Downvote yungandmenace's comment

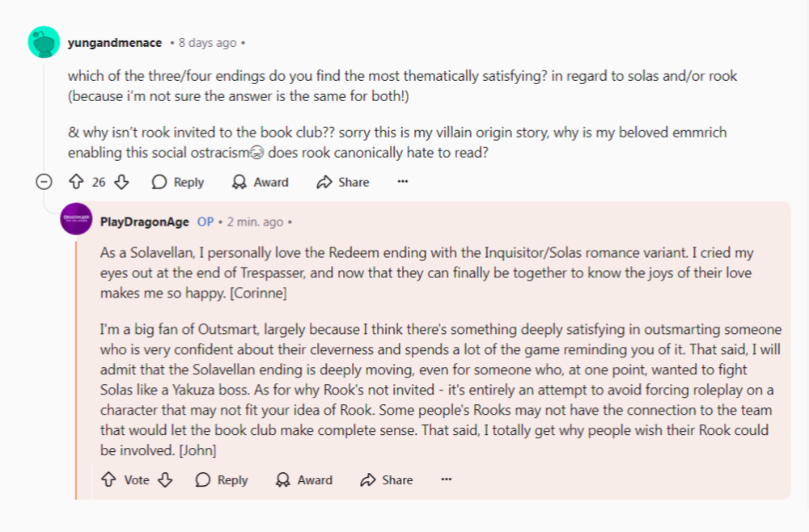122,182
